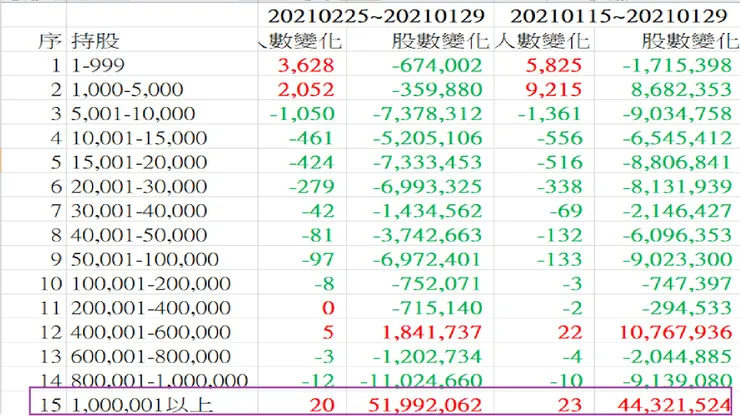Select the cell reading 50,001-100,000
The height and width of the screenshot is (416, 740).
coord(145,260)
